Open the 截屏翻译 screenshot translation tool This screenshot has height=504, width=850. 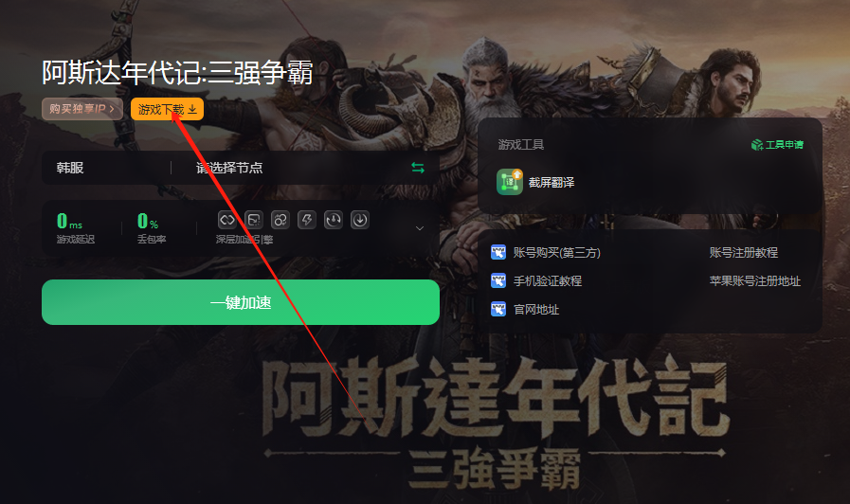535,182
